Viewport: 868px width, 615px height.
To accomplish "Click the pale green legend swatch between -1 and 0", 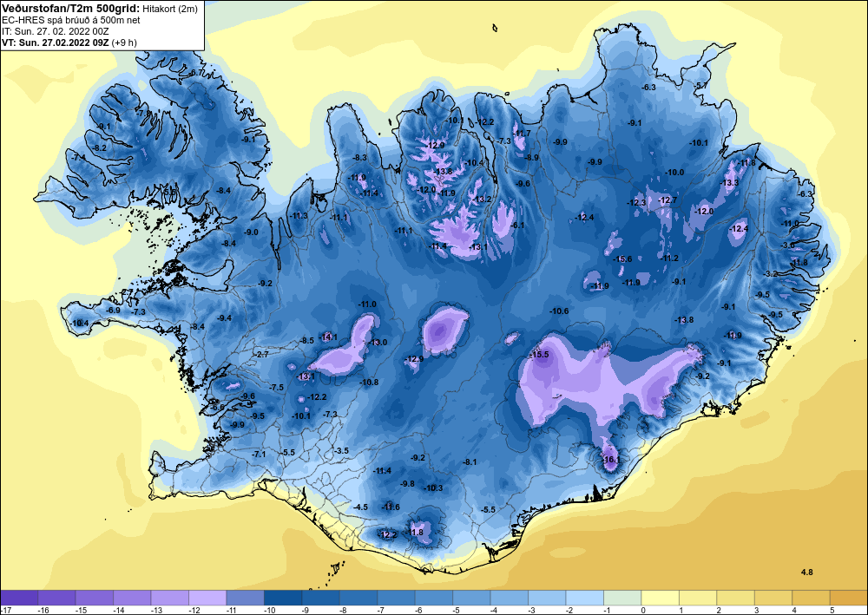I will tap(621, 598).
